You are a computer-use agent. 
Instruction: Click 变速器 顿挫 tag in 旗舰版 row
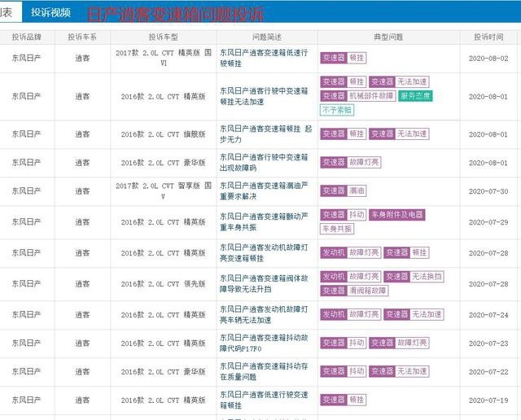pos(344,133)
